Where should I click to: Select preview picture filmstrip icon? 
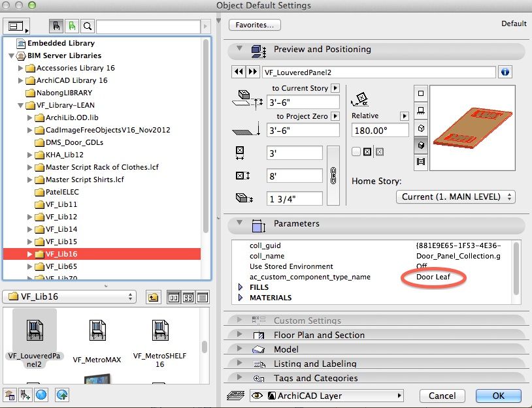tap(421, 162)
